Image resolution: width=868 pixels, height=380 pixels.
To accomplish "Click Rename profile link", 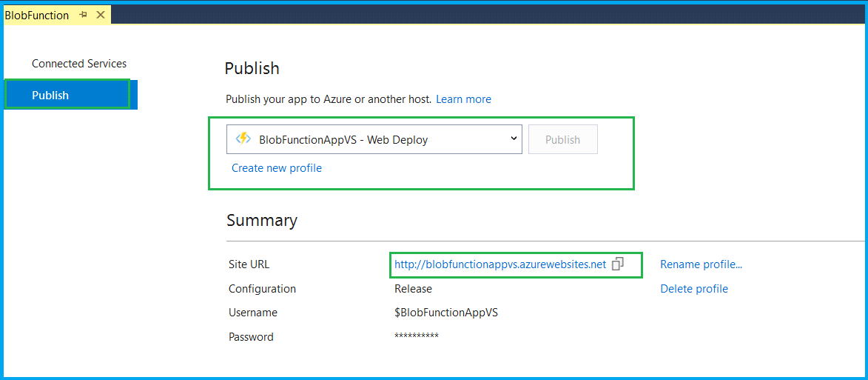I will point(701,264).
